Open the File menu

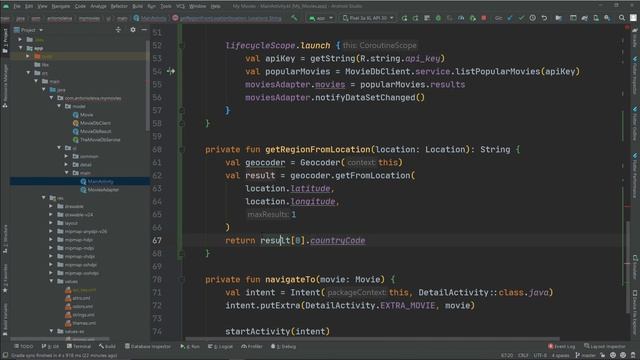[x=17, y=6]
